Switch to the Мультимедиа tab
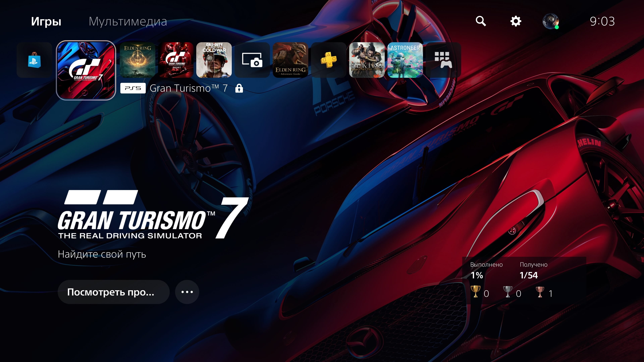Screen dimensions: 644x362 point(128,21)
